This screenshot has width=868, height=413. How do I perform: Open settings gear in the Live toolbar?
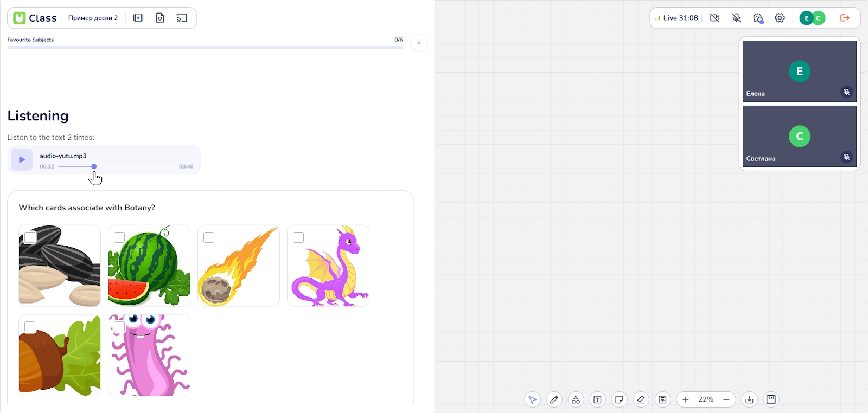[780, 18]
